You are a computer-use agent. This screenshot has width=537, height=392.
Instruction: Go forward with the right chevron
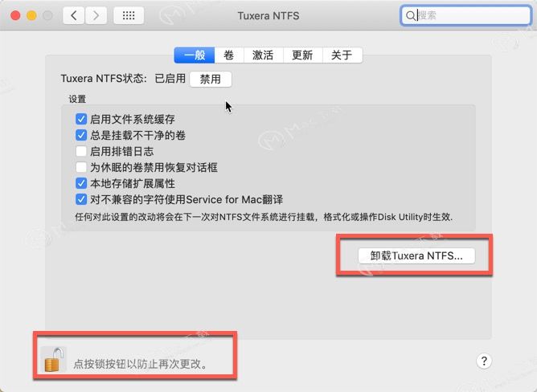pyautogui.click(x=96, y=15)
